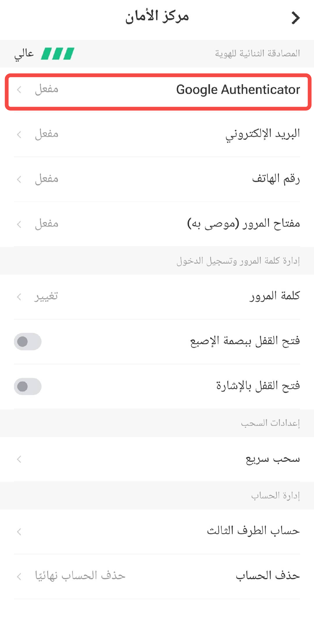The image size is (314, 644).
Task: Expand the سحب سريع chevron
Action: point(19,459)
